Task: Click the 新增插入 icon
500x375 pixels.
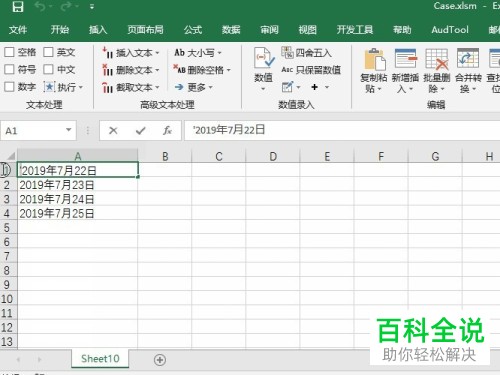Action: point(406,58)
